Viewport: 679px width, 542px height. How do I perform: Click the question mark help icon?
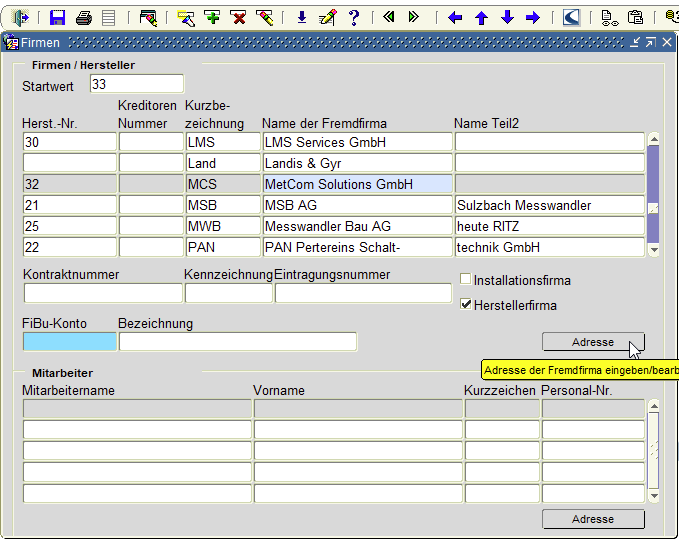coord(353,18)
